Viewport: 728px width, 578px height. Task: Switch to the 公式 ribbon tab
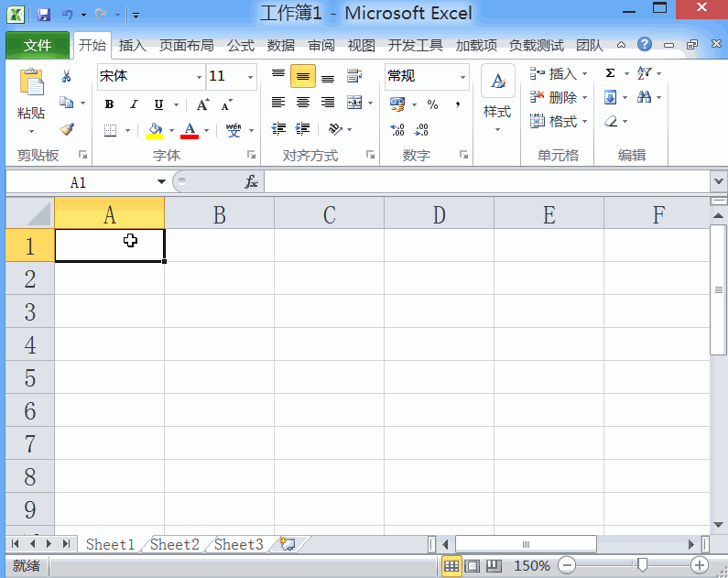click(241, 46)
